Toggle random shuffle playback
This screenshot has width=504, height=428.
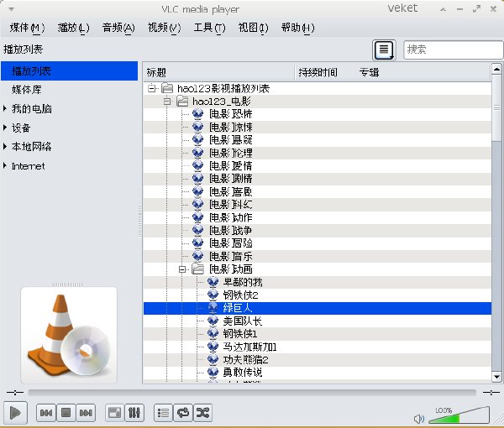(202, 413)
